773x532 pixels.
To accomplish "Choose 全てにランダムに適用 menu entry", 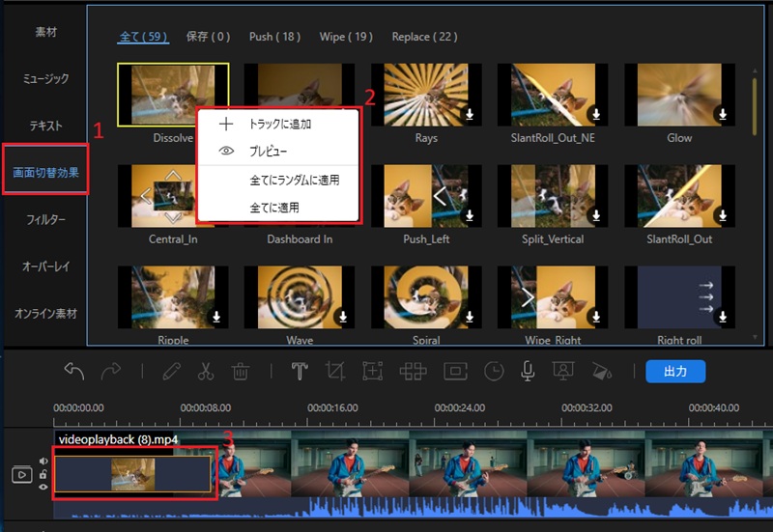I will pos(277,181).
